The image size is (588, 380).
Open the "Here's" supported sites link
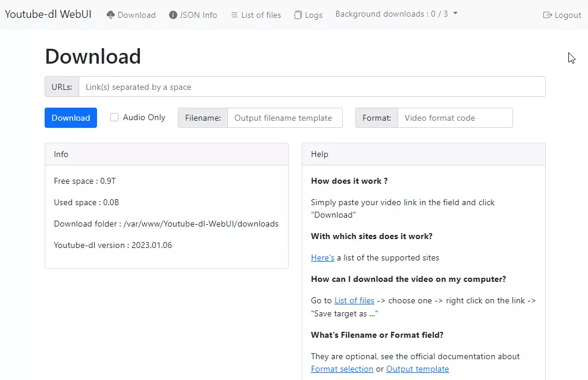tap(322, 257)
